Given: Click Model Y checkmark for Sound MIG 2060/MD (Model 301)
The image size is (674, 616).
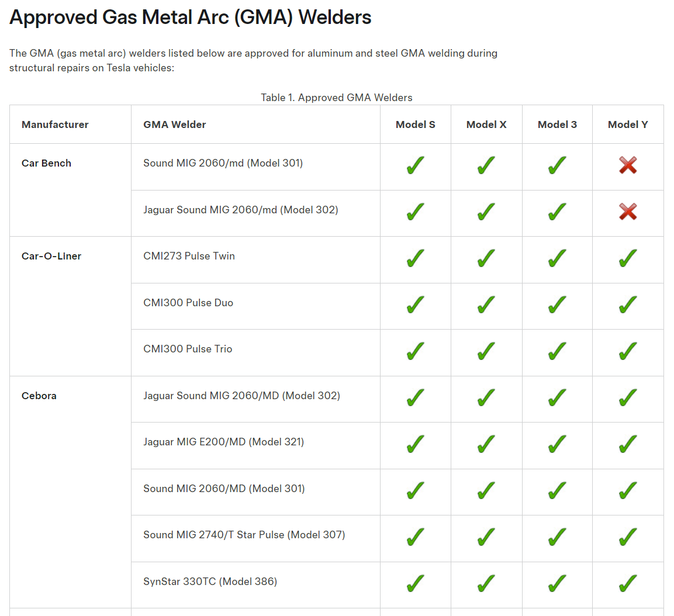Looking at the screenshot, I should point(628,490).
